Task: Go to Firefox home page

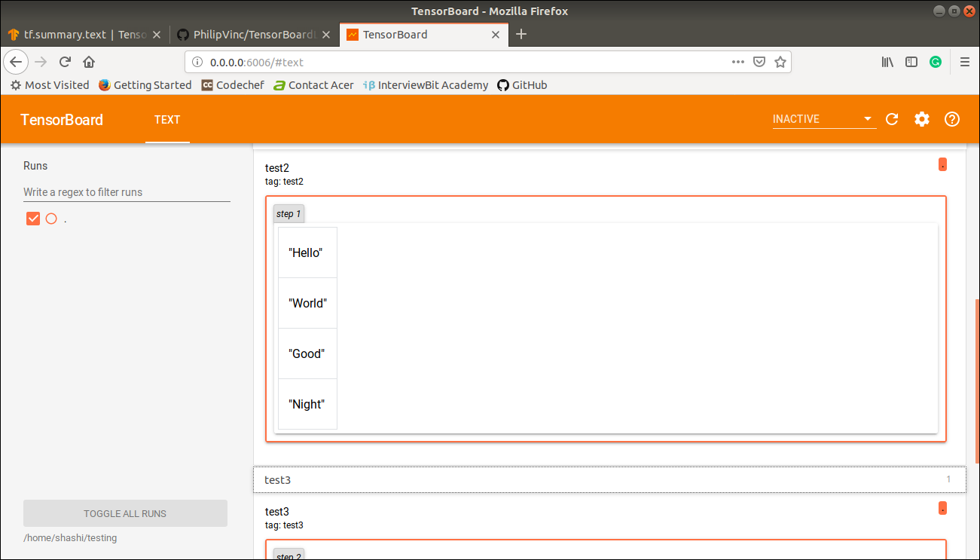Action: 89,62
